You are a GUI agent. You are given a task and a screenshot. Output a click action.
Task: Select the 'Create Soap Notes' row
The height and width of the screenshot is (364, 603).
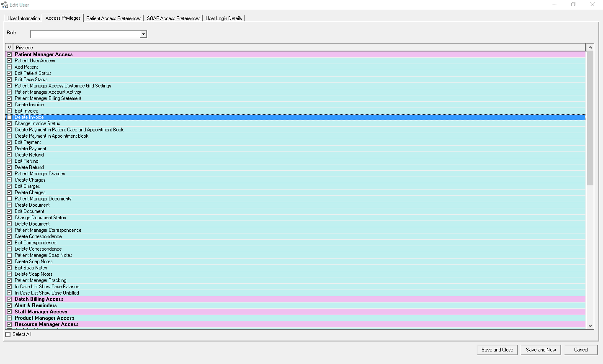coord(295,261)
